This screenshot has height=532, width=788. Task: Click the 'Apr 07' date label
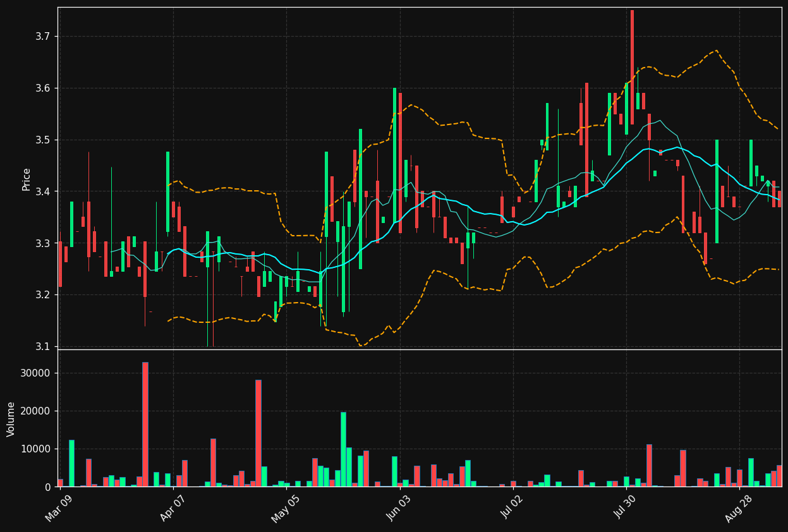point(172,509)
